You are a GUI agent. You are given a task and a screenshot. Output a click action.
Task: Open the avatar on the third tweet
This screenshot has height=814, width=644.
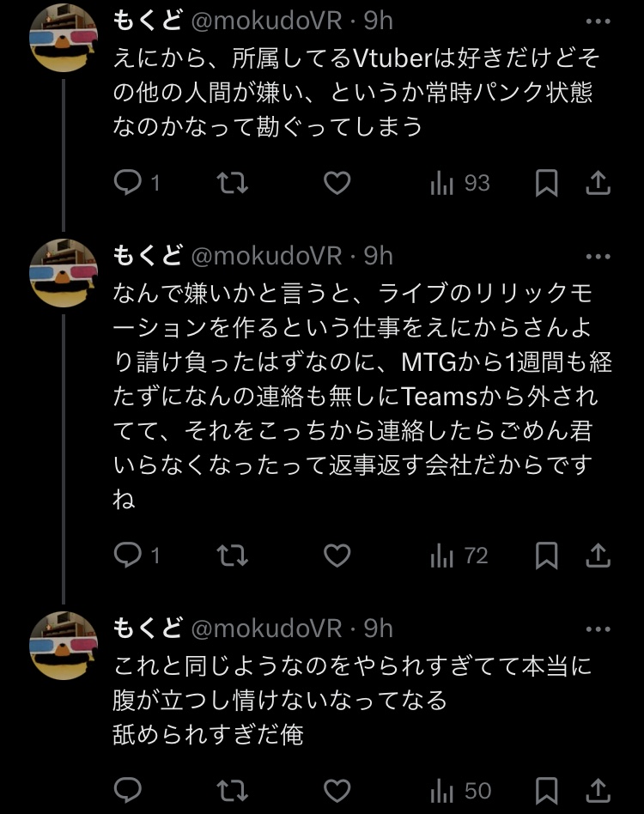[64, 645]
